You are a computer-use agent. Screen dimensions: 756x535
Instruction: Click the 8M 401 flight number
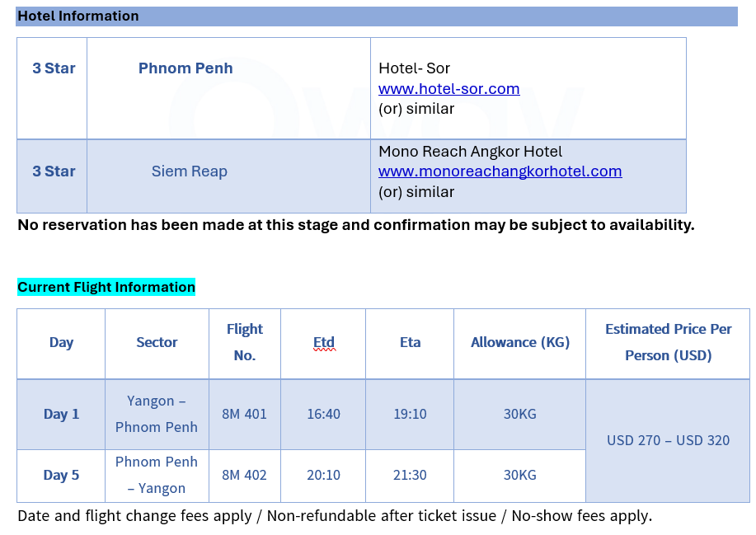tap(245, 414)
